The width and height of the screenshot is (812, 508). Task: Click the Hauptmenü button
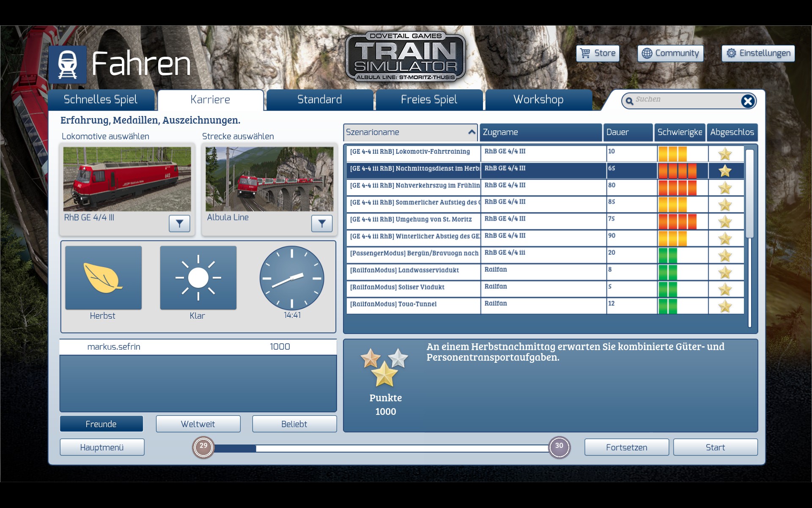point(102,447)
